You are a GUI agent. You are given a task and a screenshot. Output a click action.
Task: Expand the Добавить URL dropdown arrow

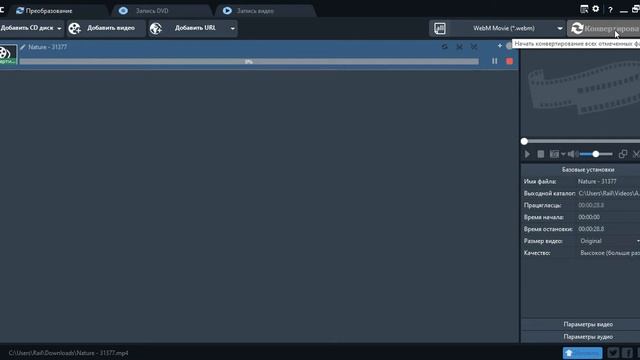pyautogui.click(x=233, y=29)
